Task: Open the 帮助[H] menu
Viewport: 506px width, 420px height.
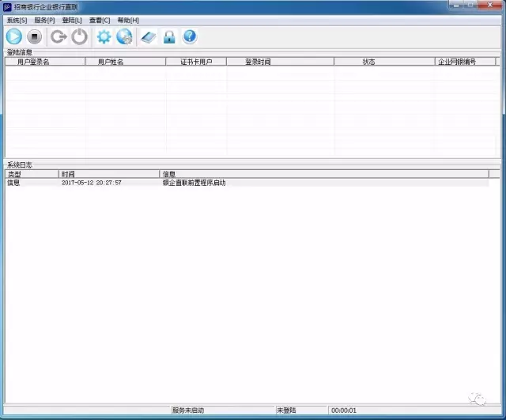Action: (128, 19)
